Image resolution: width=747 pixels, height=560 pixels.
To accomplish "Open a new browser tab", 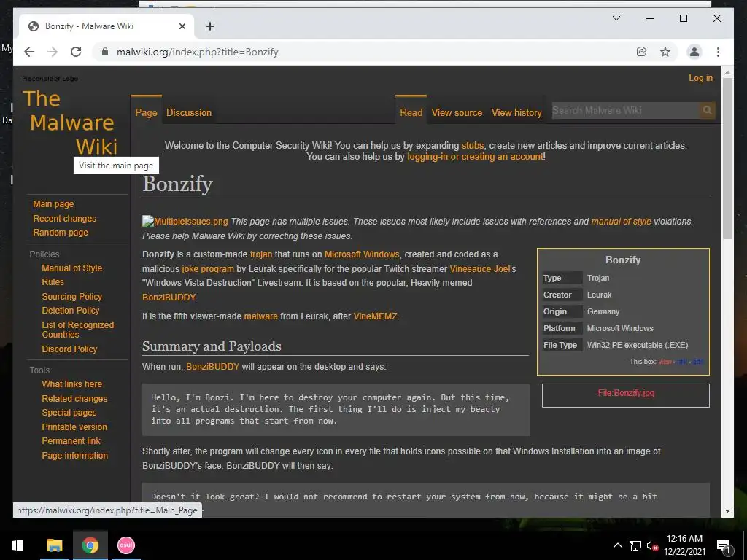I will tap(209, 26).
